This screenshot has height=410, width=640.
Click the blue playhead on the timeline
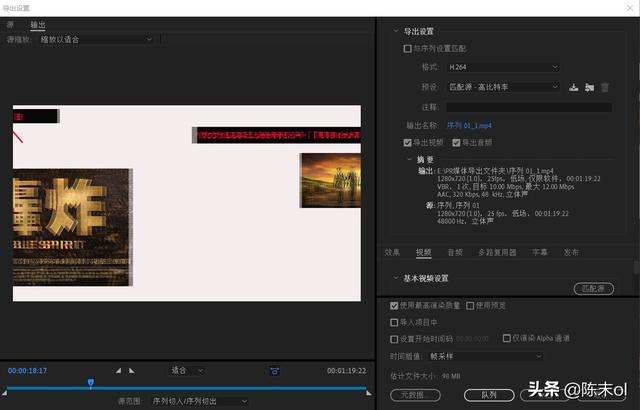91,382
